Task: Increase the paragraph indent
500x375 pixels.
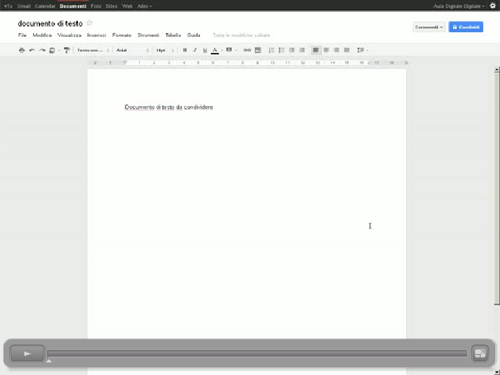Action: 302,50
